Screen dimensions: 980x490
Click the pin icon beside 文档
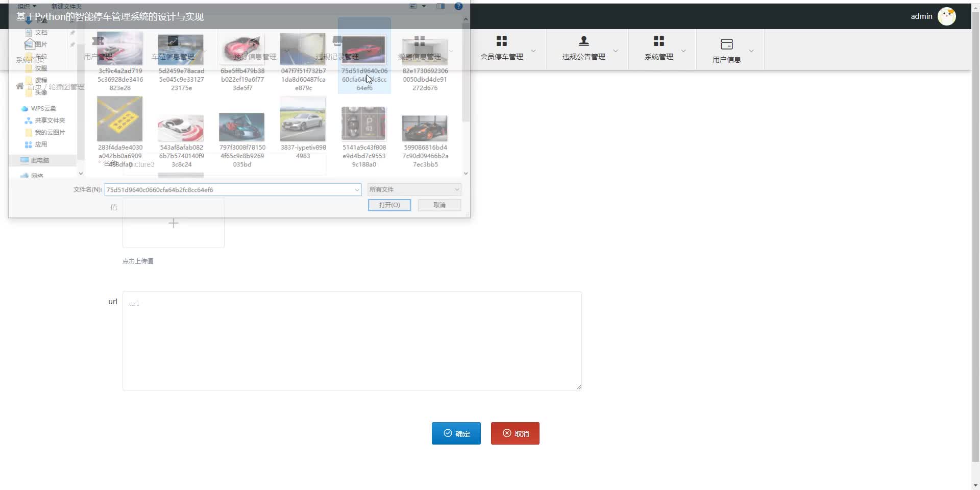click(x=72, y=33)
